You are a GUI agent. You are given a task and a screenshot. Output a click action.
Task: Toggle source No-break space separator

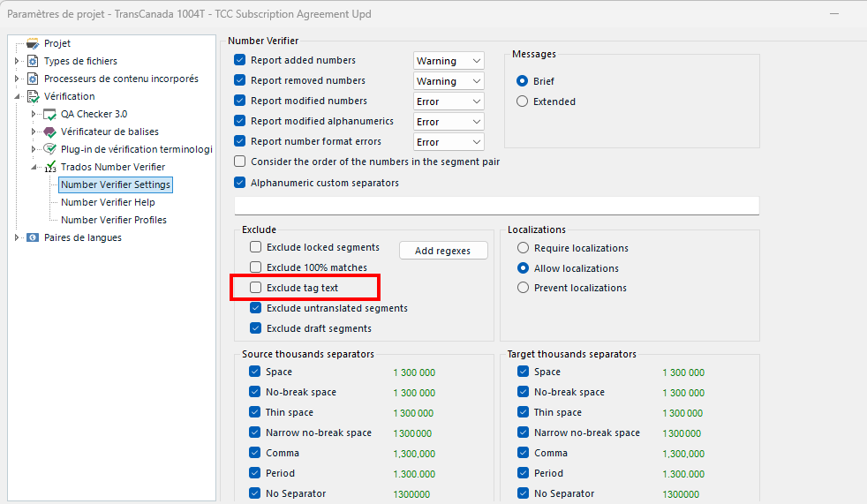point(254,392)
